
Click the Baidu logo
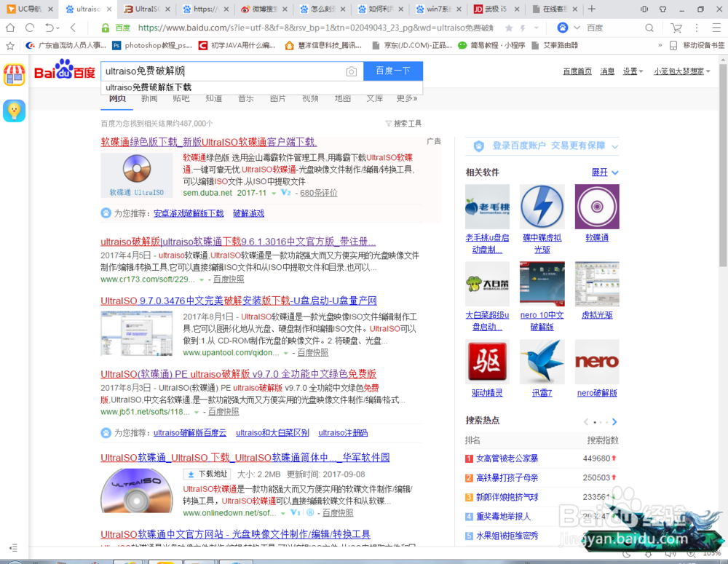point(65,70)
